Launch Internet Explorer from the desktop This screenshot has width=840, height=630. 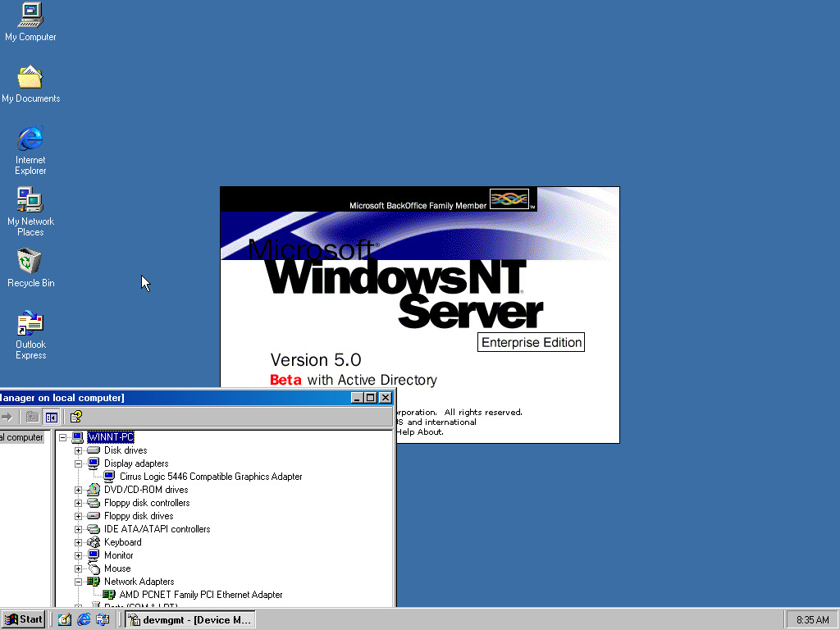pos(30,150)
